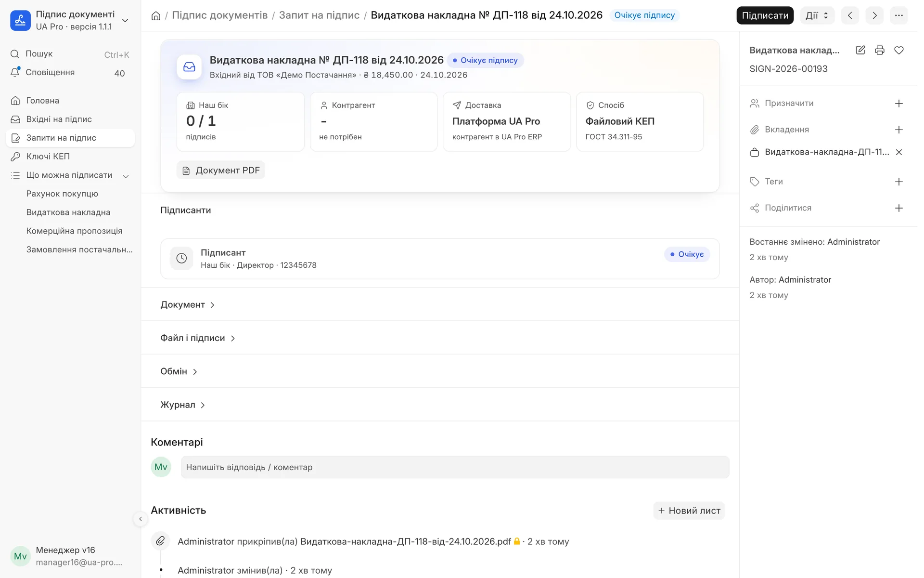Click the inbox icon in document header card
Image resolution: width=924 pixels, height=578 pixels.
tap(189, 67)
